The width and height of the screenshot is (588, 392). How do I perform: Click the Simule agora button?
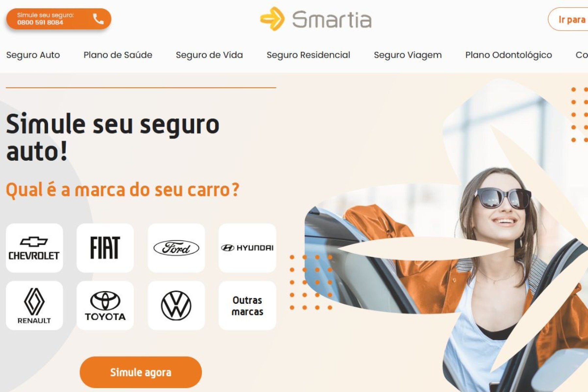(x=141, y=372)
